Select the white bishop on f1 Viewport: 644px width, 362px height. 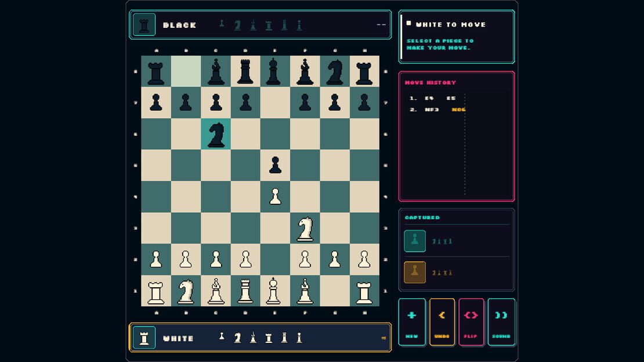(305, 291)
